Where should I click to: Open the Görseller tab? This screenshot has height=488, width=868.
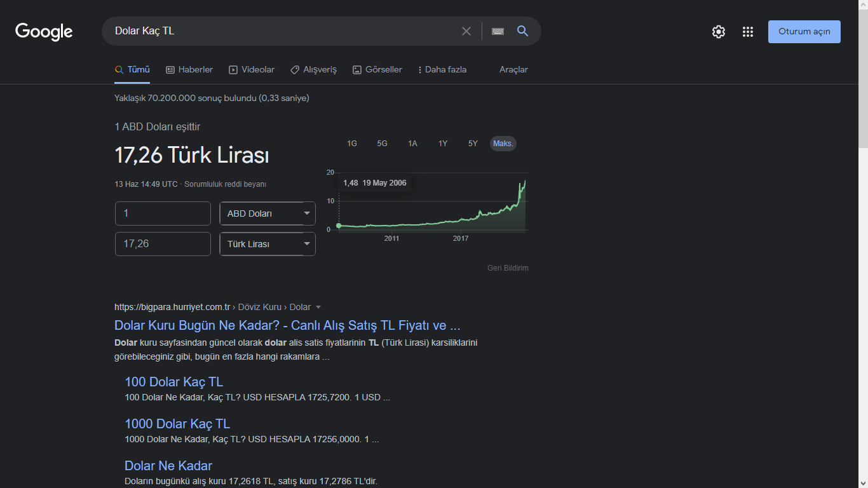377,70
